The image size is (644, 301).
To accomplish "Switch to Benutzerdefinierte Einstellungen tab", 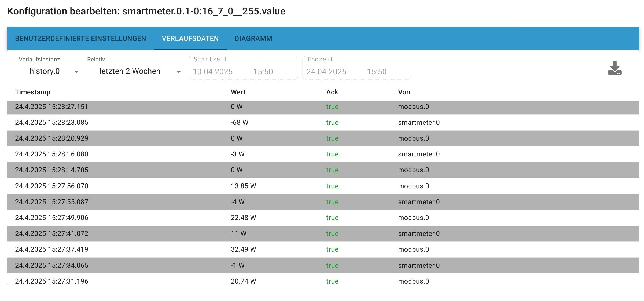I will (x=80, y=39).
